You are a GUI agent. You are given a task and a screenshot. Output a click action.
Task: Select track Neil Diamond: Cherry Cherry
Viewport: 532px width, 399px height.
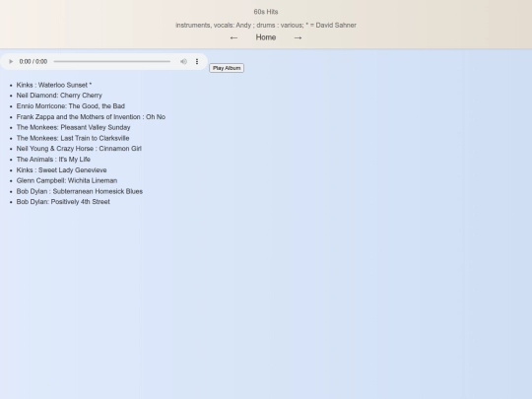tap(59, 96)
